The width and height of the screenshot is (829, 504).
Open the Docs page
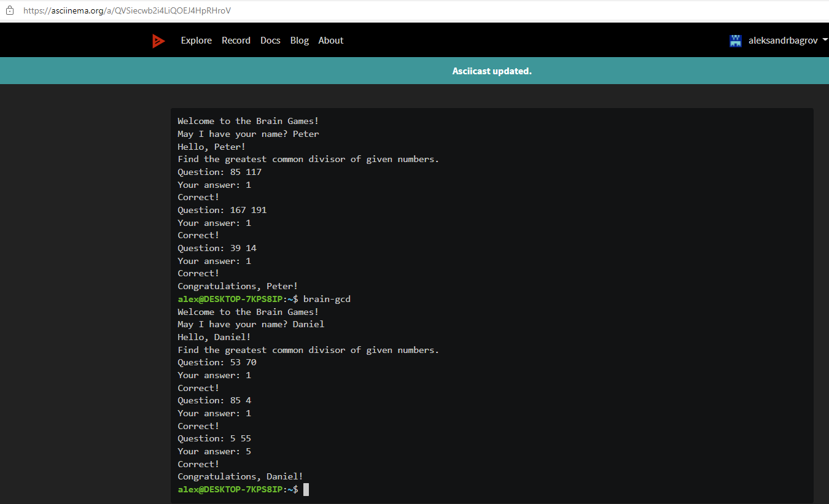(x=270, y=40)
